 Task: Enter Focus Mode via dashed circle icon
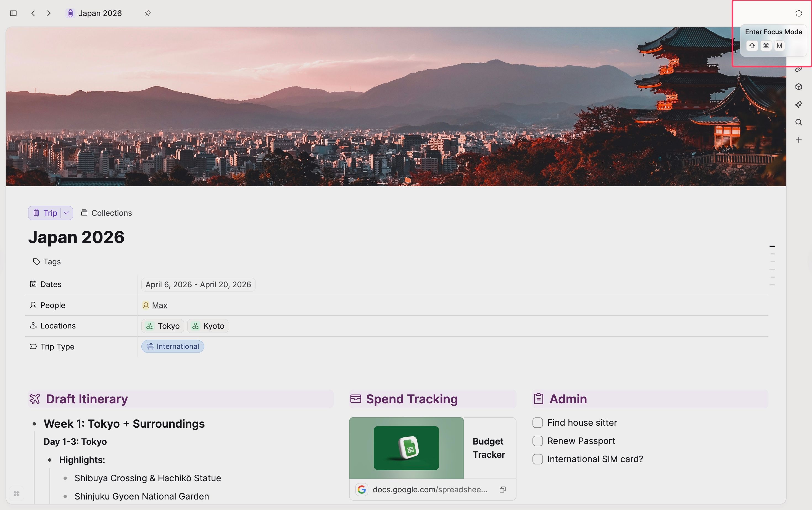pyautogui.click(x=798, y=13)
